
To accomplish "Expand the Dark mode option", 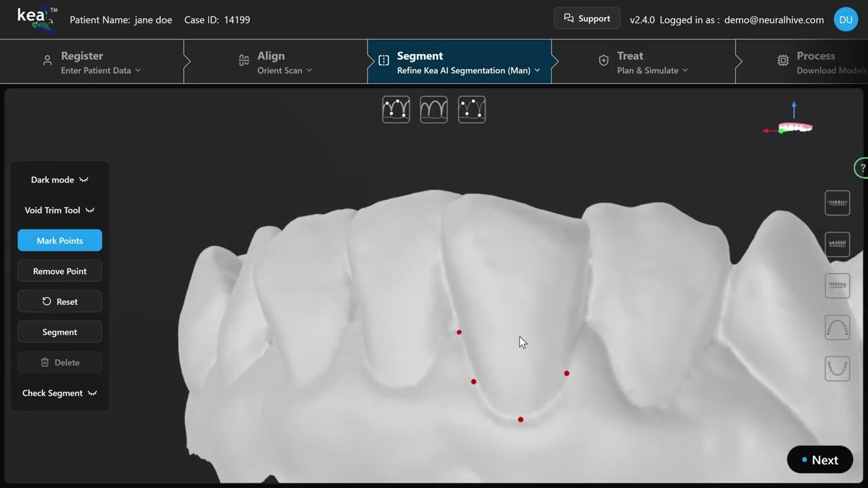I will 60,180.
